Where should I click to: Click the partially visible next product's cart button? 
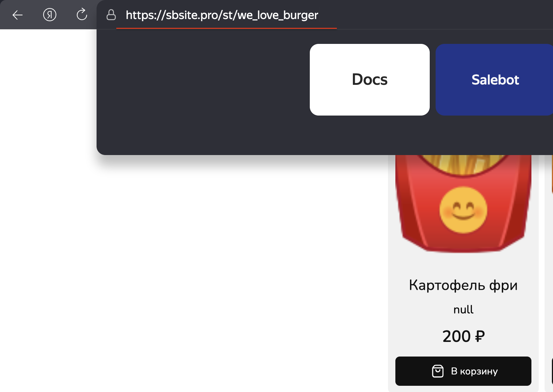tap(552, 371)
